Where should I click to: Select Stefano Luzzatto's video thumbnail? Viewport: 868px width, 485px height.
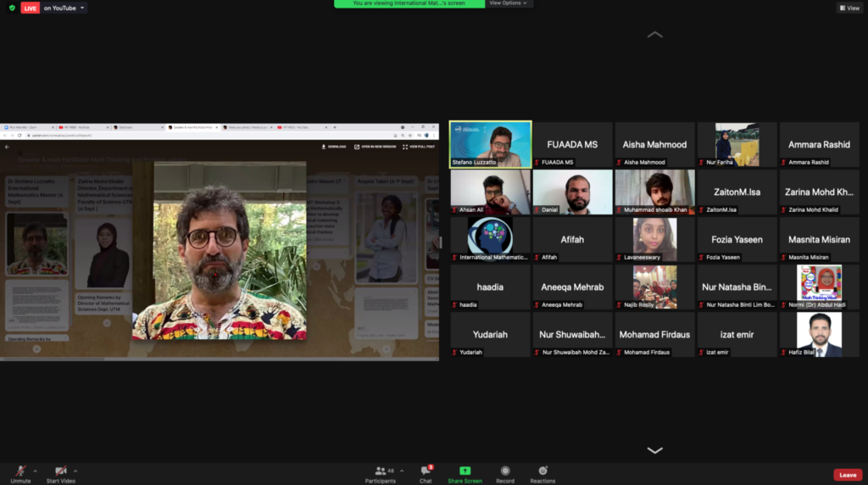tap(491, 144)
